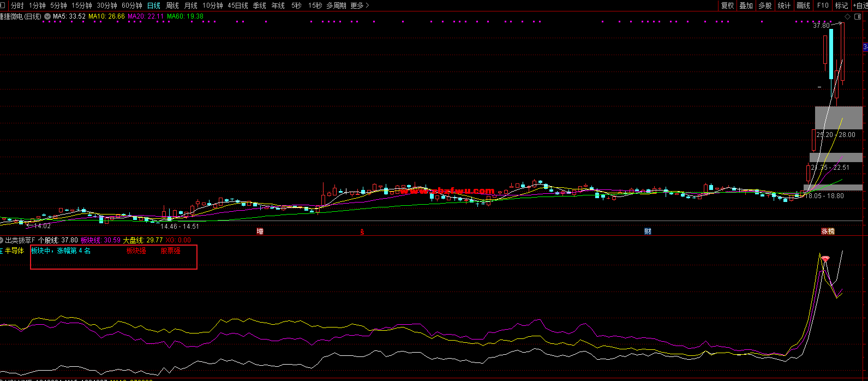Click the MA5: 33.52 indicator label

[x=69, y=16]
